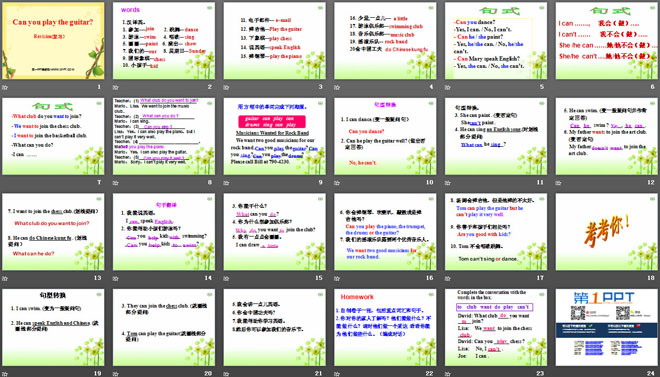Click slide number 24 label
The height and width of the screenshot is (377, 660).
pyautogui.click(x=651, y=373)
